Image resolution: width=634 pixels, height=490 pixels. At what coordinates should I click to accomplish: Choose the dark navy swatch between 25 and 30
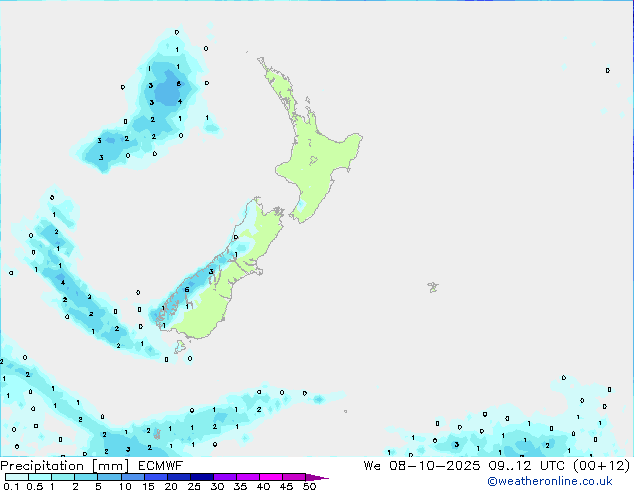[202, 477]
